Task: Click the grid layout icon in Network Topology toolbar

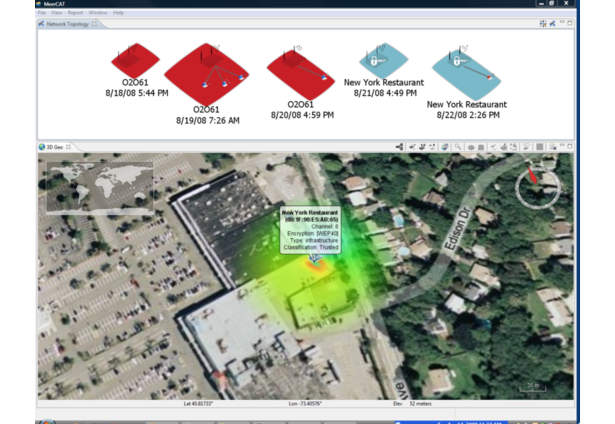Action: [x=543, y=24]
